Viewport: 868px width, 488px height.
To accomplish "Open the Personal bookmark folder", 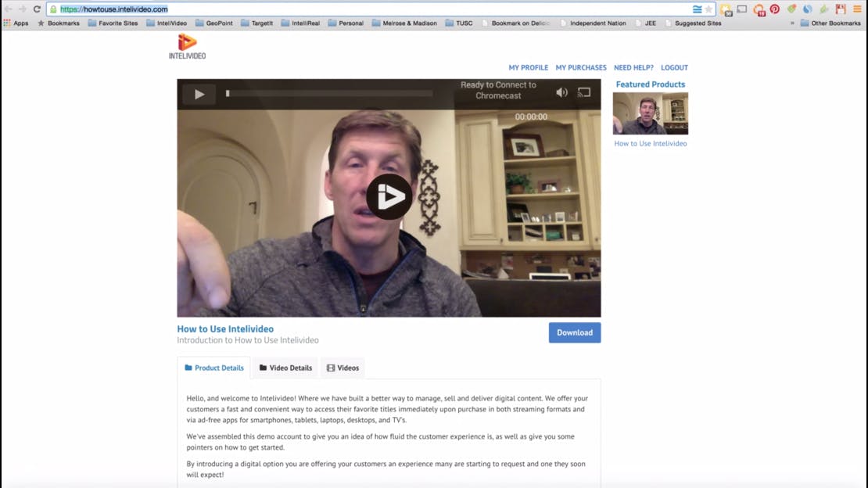I will tap(346, 23).
